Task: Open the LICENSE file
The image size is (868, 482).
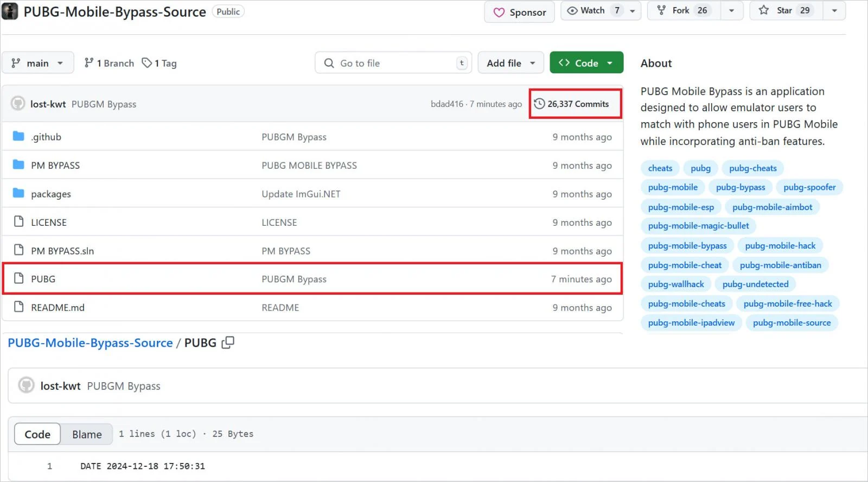Action: pos(49,223)
